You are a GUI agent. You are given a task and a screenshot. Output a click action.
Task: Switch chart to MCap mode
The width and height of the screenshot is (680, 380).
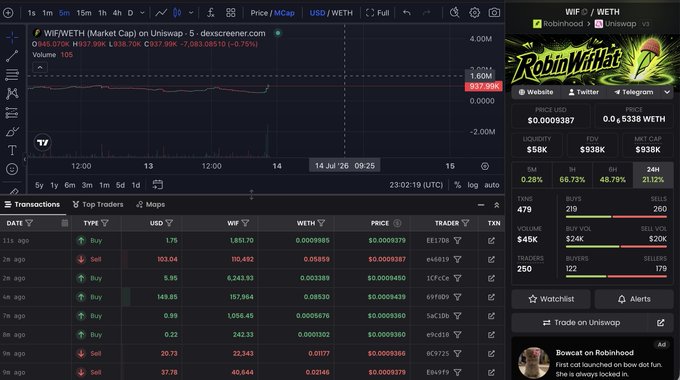(x=284, y=13)
